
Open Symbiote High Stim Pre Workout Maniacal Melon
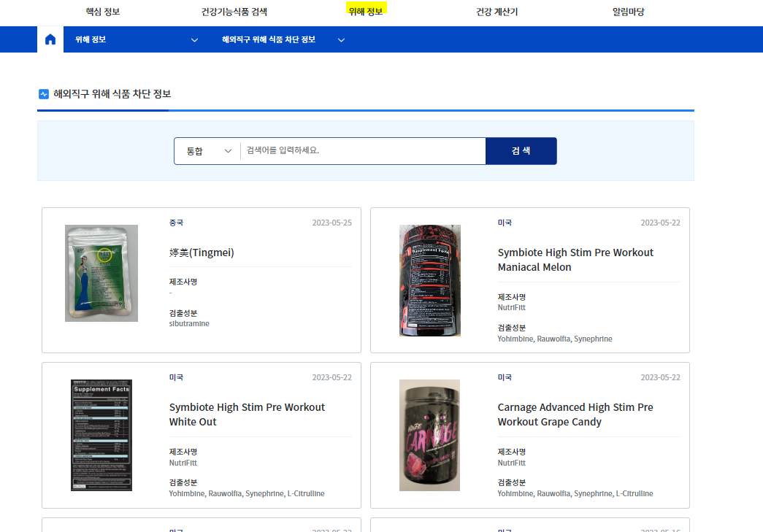tap(575, 260)
